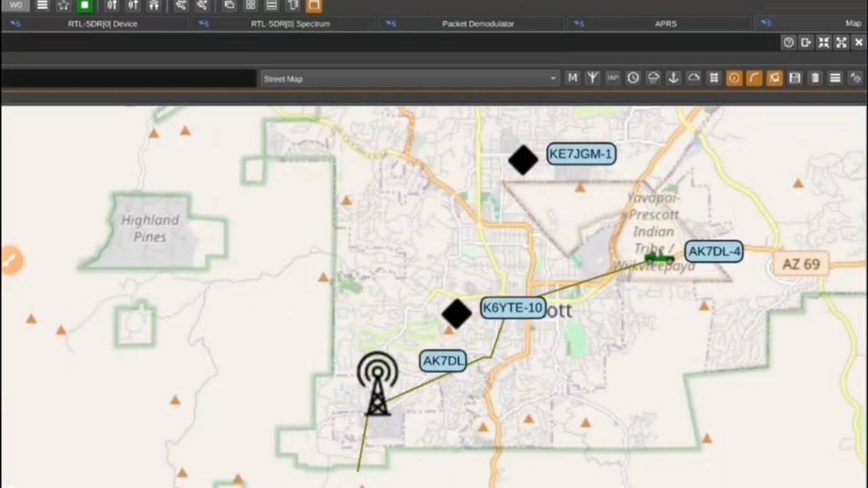Click the diamond marker next to K6YTE-10
This screenshot has width=868, height=488.
[456, 314]
